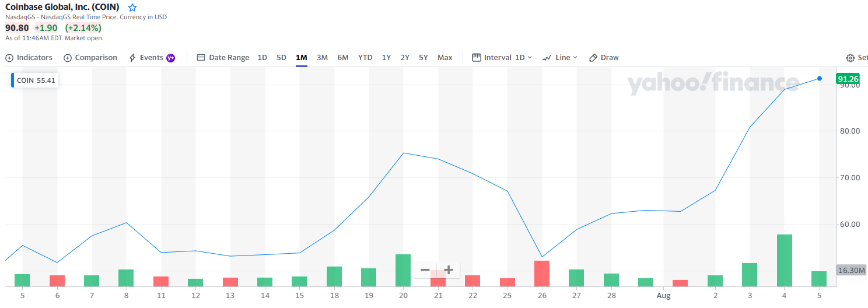Click the green volume bar for the 20th
Viewport: 868px width, 308px height.
coord(403,270)
